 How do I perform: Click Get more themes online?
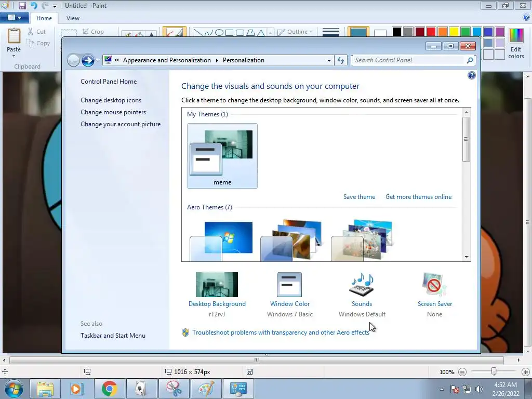click(x=418, y=197)
